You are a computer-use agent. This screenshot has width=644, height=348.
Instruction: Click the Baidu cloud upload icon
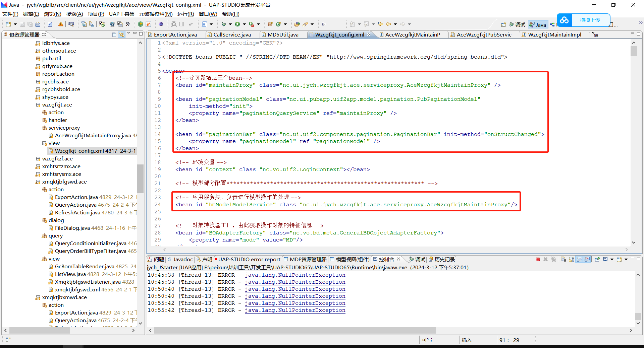coord(564,20)
